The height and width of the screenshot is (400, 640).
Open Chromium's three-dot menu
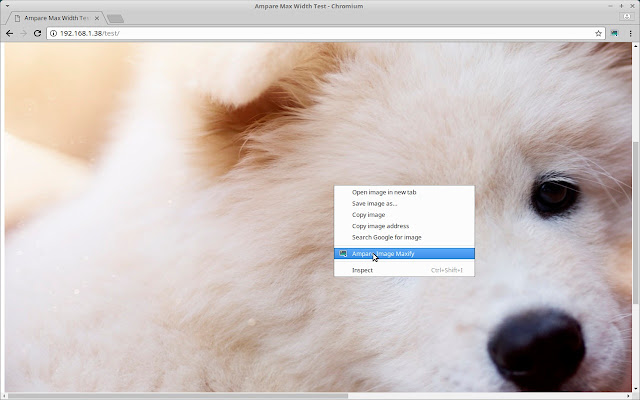click(x=630, y=33)
